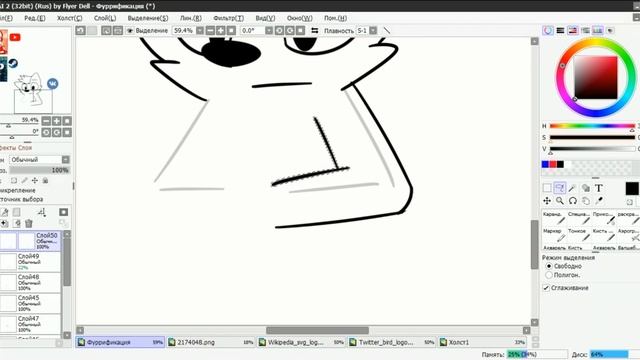Select the magic wand tool
The height and width of the screenshot is (360, 640).
[x=573, y=188]
